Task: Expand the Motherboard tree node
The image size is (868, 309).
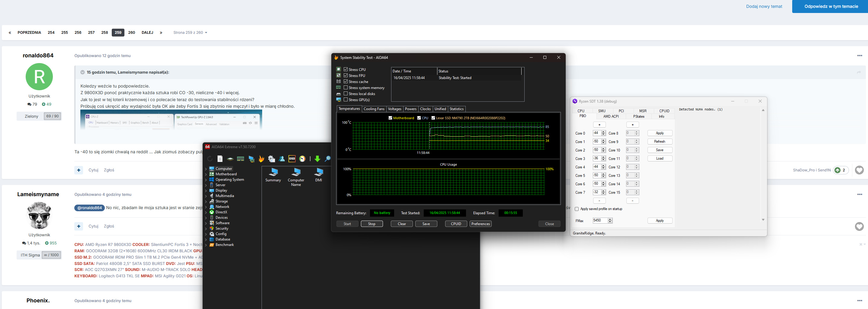Action: (x=206, y=174)
